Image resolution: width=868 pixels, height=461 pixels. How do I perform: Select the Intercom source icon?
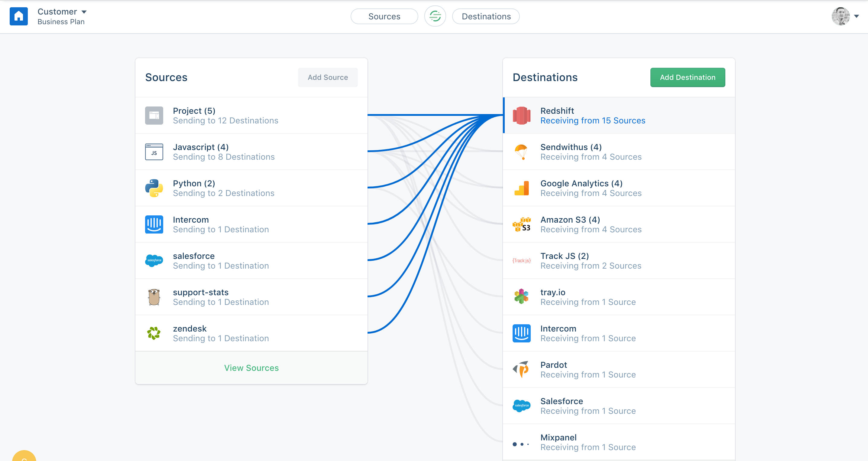(x=154, y=224)
